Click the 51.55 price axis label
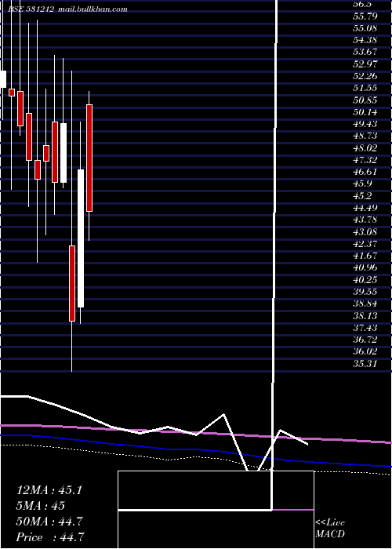The height and width of the screenshot is (549, 392). pyautogui.click(x=365, y=88)
